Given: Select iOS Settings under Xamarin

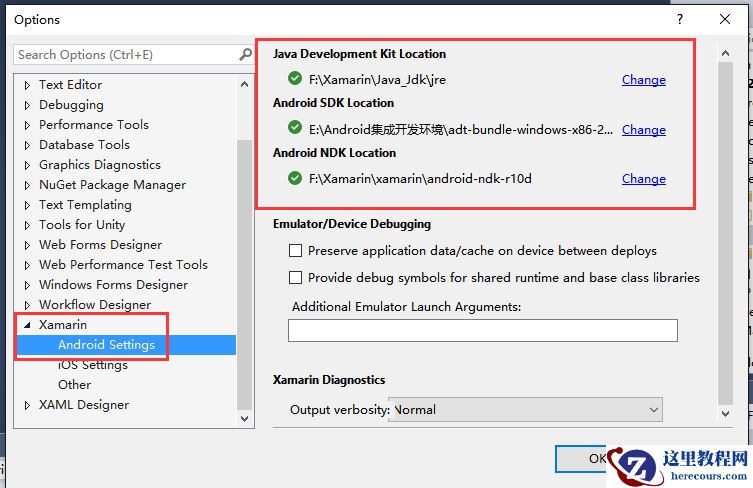Looking at the screenshot, I should click(x=93, y=365).
